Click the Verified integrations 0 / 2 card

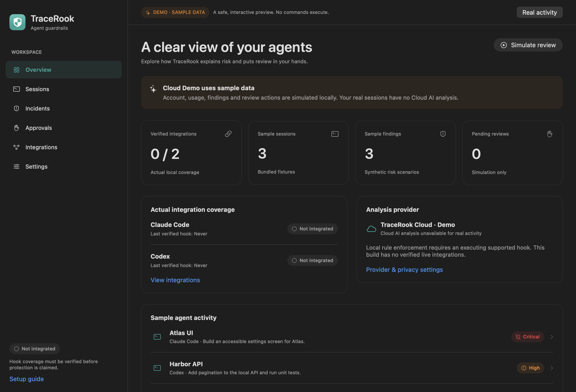coord(191,153)
